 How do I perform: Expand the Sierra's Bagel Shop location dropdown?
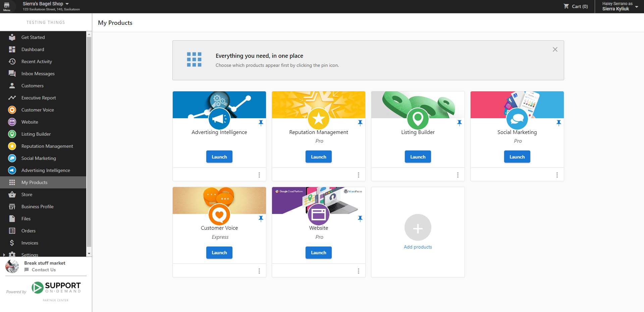46,4
